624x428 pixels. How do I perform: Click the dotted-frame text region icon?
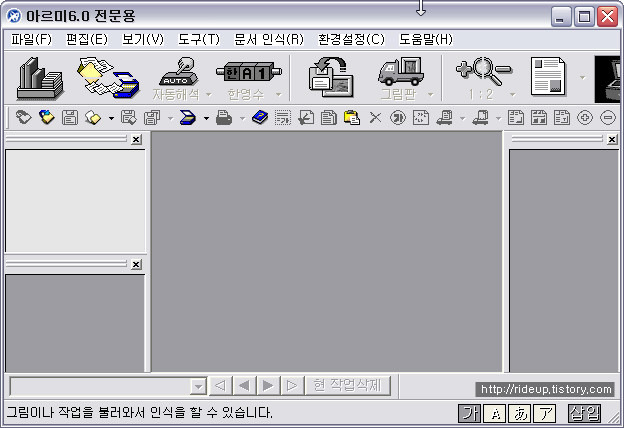(x=283, y=118)
